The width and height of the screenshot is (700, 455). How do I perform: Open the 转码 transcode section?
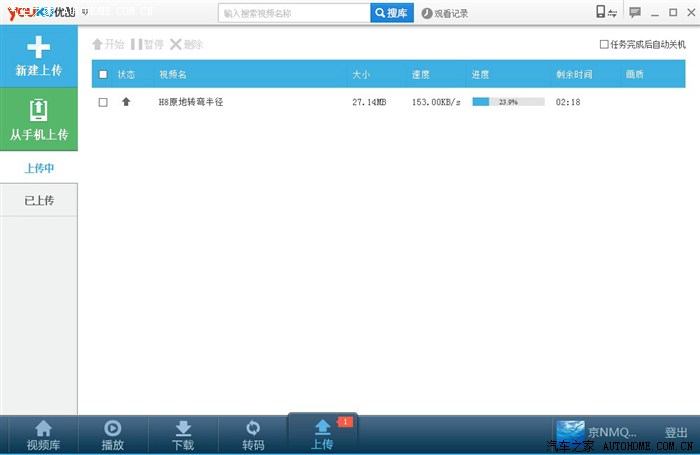[x=253, y=435]
